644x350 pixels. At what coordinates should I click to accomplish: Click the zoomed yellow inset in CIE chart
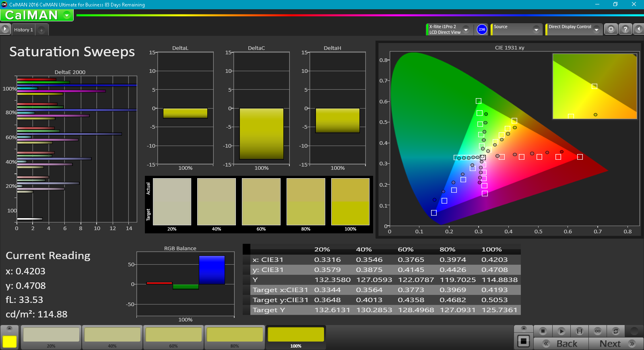point(594,86)
